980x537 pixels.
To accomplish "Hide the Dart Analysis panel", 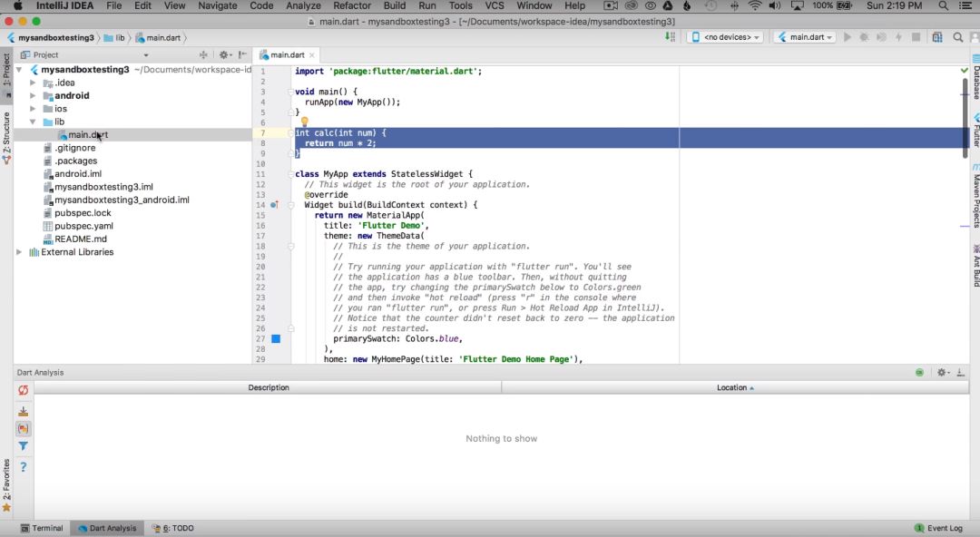I will click(961, 373).
